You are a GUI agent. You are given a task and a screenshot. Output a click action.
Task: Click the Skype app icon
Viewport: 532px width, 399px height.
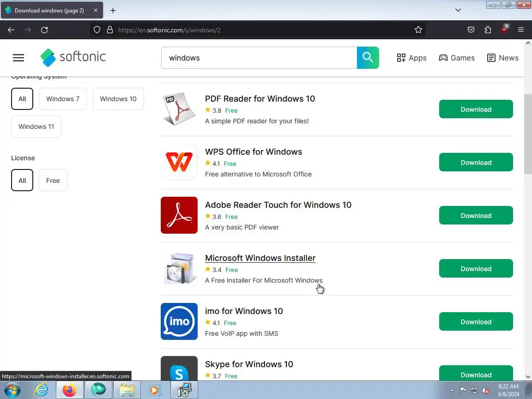coord(179,369)
